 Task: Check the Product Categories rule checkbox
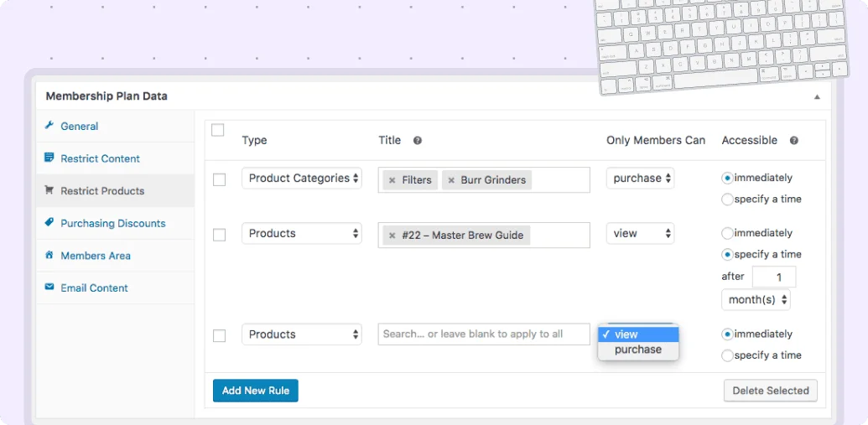coord(219,180)
